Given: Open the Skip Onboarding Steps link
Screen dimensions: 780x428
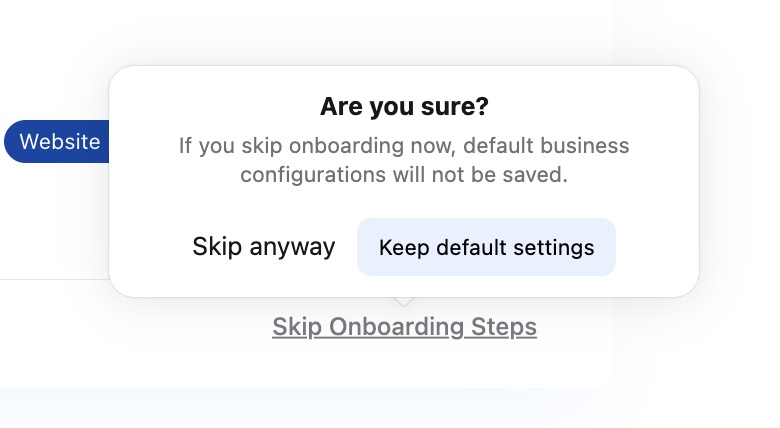Looking at the screenshot, I should point(404,327).
